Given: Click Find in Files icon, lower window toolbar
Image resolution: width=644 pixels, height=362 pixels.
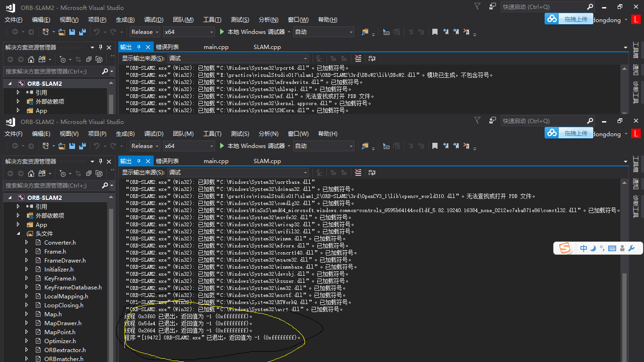Looking at the screenshot, I should point(365,146).
